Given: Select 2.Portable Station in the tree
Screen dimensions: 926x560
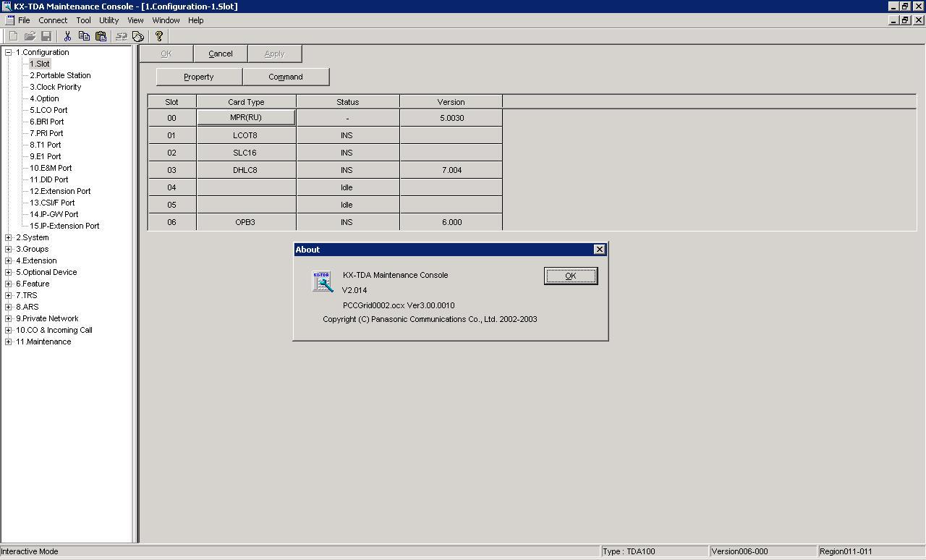Looking at the screenshot, I should coord(60,75).
